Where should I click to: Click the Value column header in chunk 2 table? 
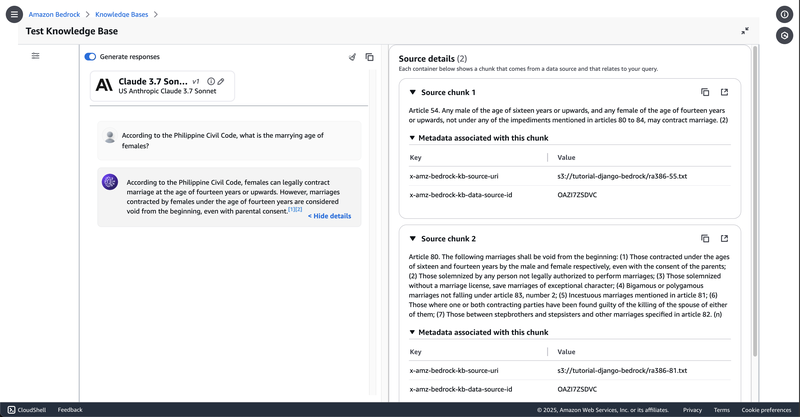[x=566, y=352]
